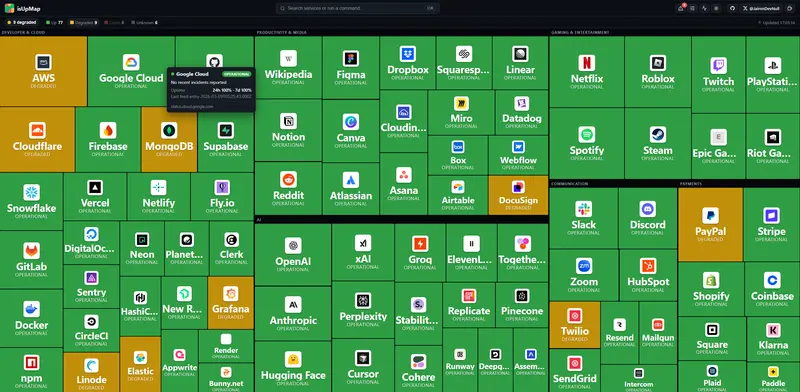Open the Linode degraded tile
Screen dimensions: 800x392
click(92, 373)
